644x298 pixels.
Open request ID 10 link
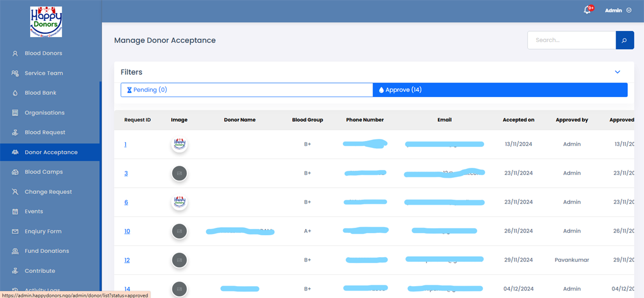click(127, 232)
